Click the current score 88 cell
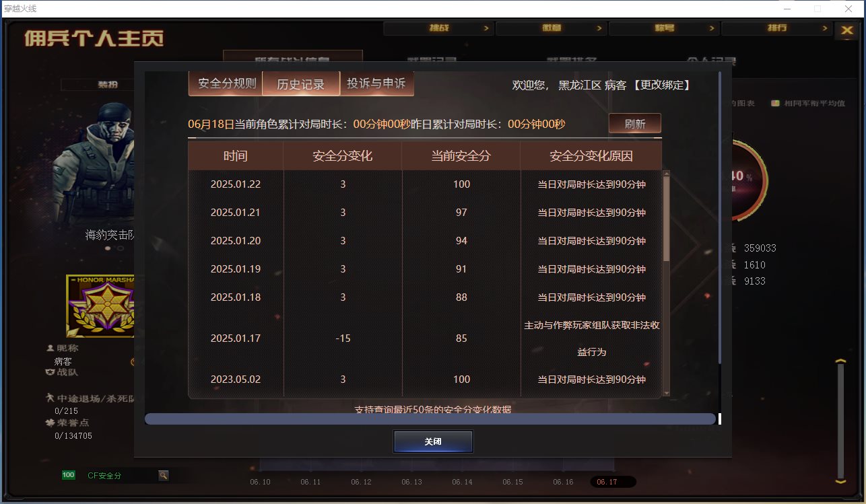This screenshot has height=504, width=866. (x=461, y=297)
